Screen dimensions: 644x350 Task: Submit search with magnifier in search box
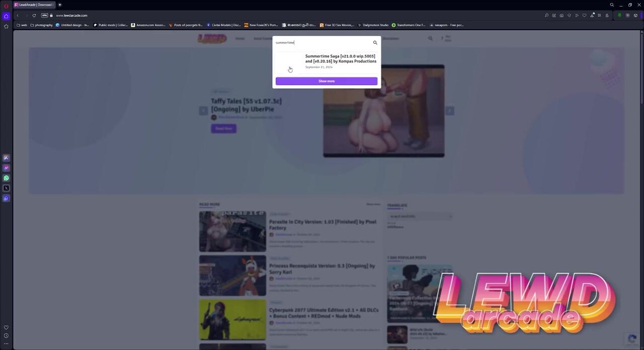click(x=375, y=43)
